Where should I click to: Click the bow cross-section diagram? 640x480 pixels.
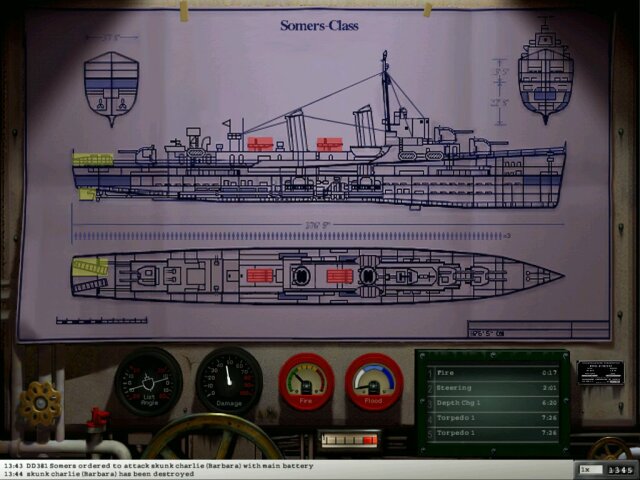click(x=546, y=71)
